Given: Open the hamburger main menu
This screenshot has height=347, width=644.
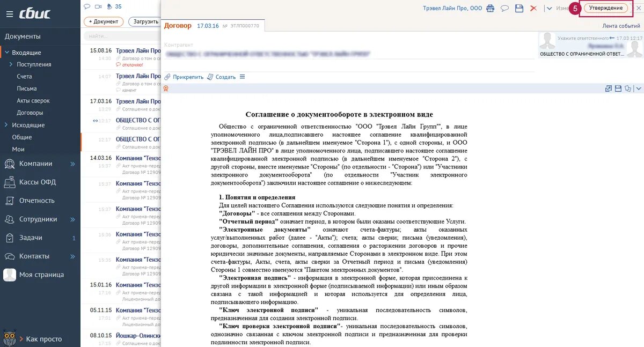Looking at the screenshot, I should point(10,14).
